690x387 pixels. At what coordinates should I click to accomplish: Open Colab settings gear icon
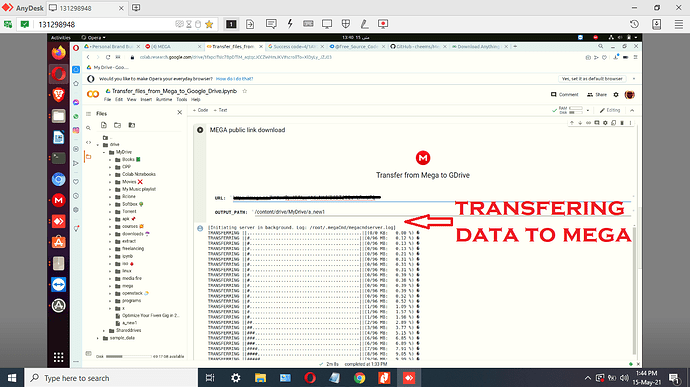click(616, 95)
